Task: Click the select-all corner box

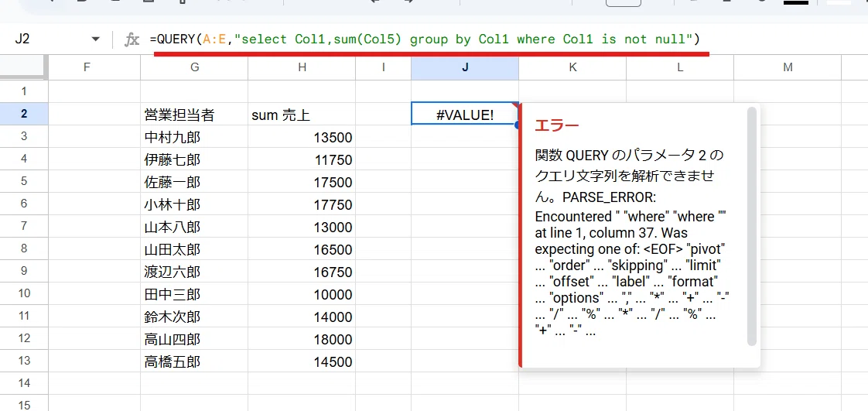Action: pyautogui.click(x=24, y=67)
